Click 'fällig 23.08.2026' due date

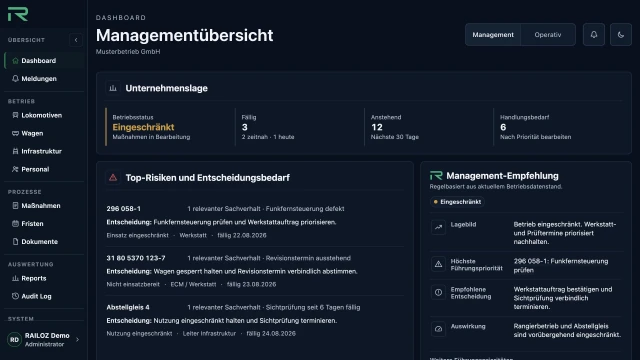(x=251, y=284)
